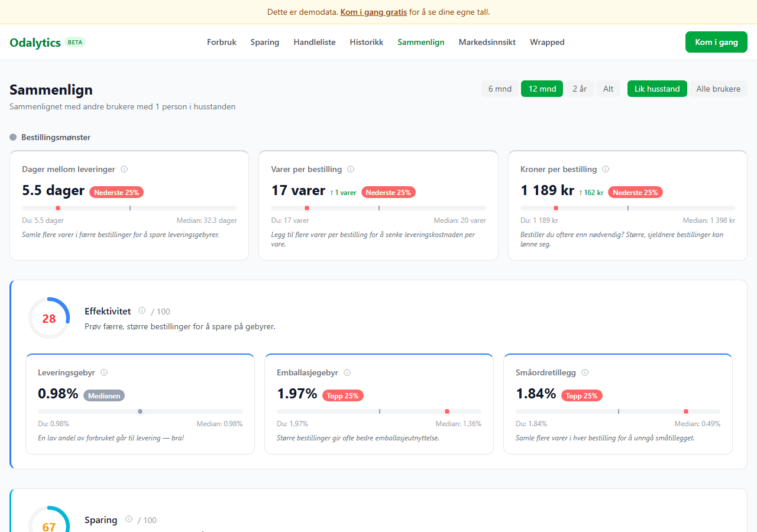
Task: Enable the Lik husstand comparison filter
Action: (657, 89)
